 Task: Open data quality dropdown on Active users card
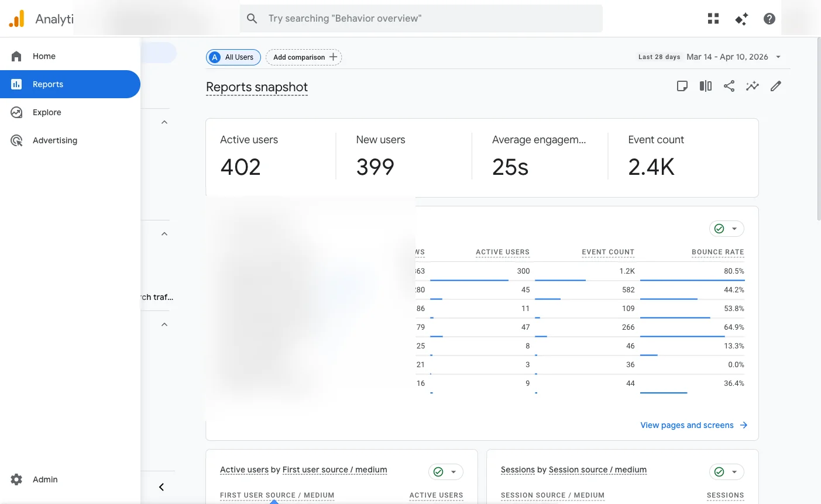[x=446, y=471]
